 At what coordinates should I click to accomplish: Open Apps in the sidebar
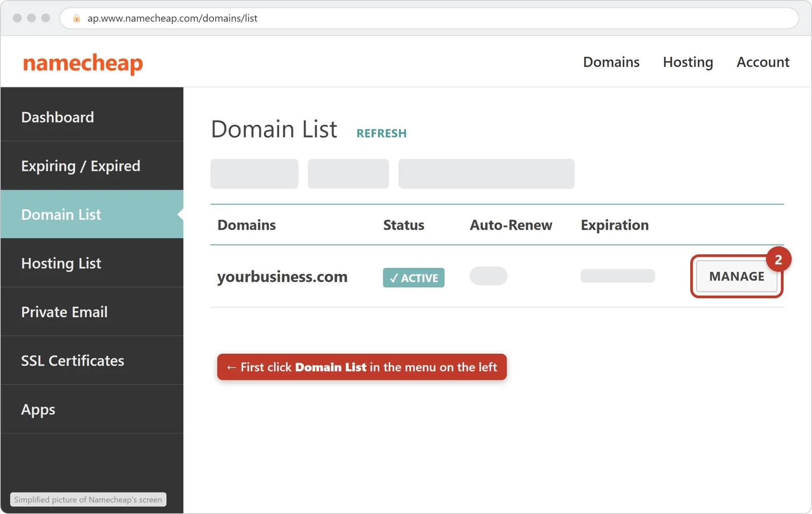pyautogui.click(x=92, y=409)
